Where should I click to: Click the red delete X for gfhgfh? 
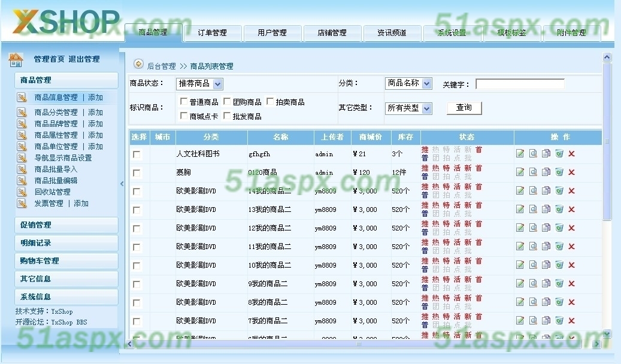(571, 154)
